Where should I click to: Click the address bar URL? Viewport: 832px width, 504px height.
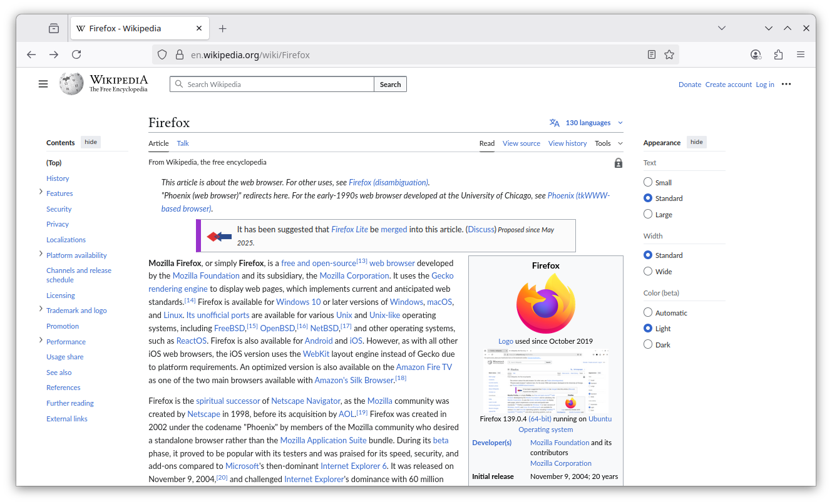point(250,54)
